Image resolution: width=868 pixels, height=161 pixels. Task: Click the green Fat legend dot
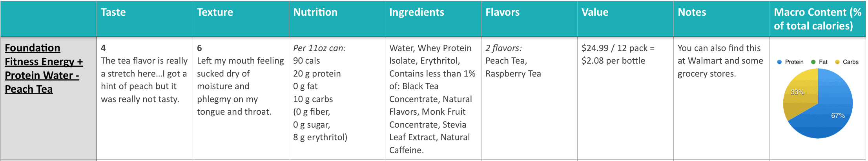(813, 62)
